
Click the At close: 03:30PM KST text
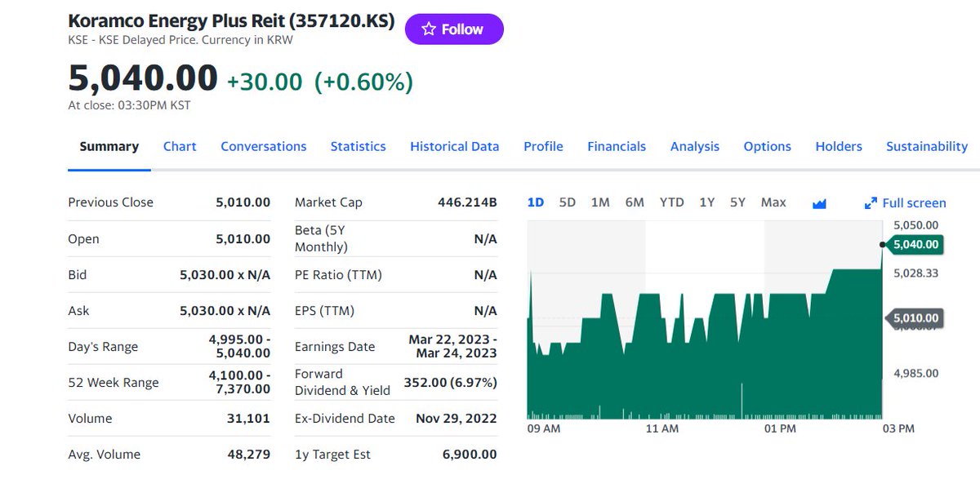(x=129, y=104)
